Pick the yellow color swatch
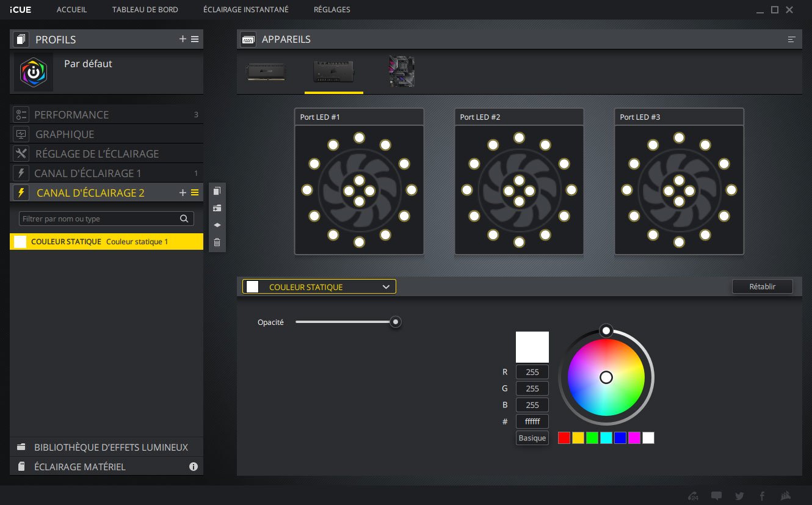The image size is (812, 505). 578,438
